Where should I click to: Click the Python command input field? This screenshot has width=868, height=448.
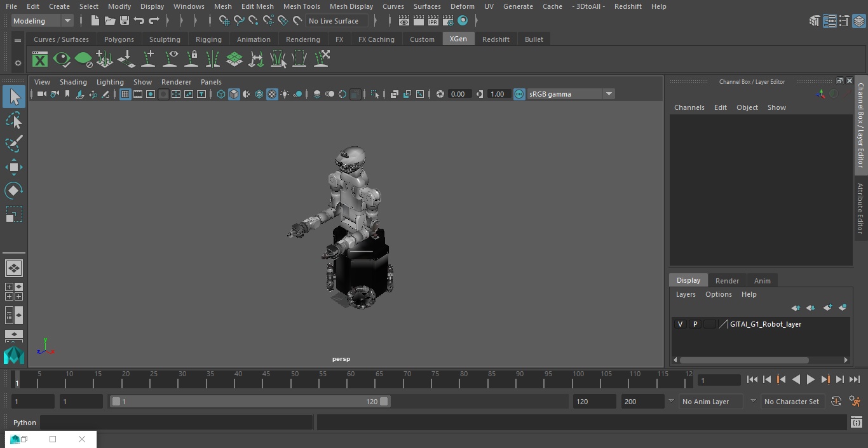(x=177, y=423)
